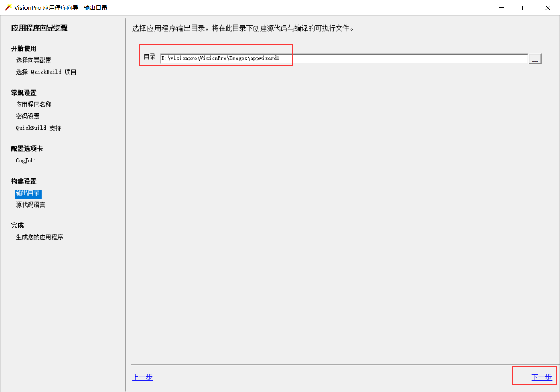The height and width of the screenshot is (392, 560).
Task: Click 下一步 to proceed
Action: point(542,376)
